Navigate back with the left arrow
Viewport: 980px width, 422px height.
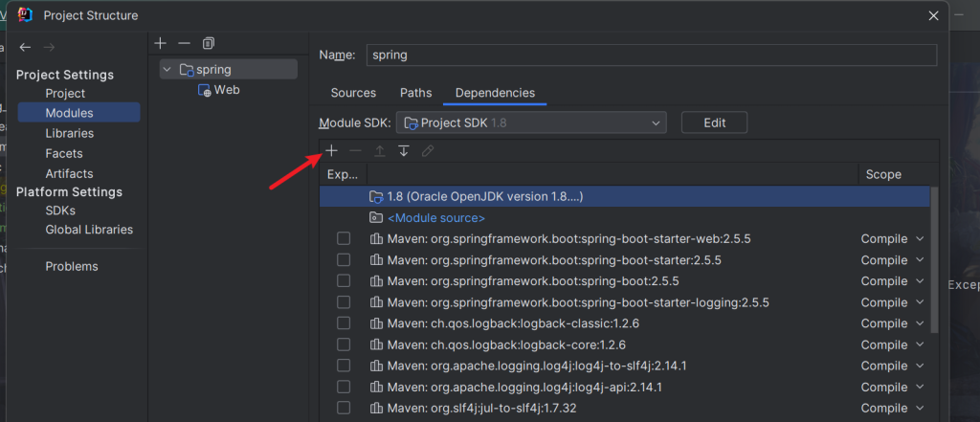pyautogui.click(x=25, y=47)
